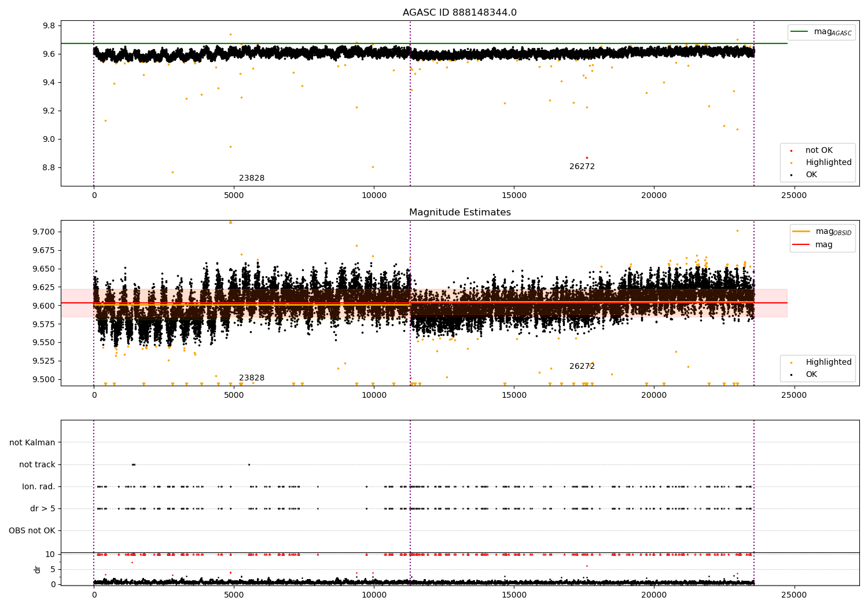Click the red not-OK data point near 8.87
The height and width of the screenshot is (608, 868).
click(587, 158)
